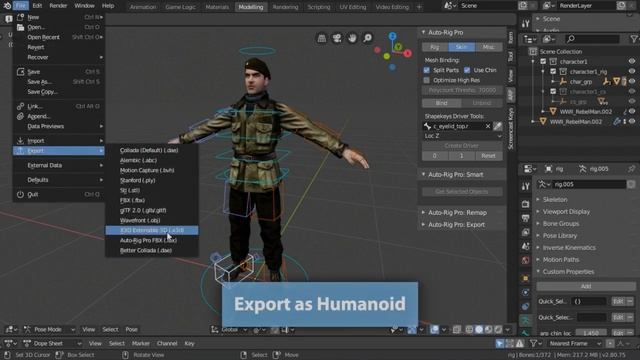This screenshot has width=640, height=360.
Task: Click the outliner search field
Action: [591, 39]
